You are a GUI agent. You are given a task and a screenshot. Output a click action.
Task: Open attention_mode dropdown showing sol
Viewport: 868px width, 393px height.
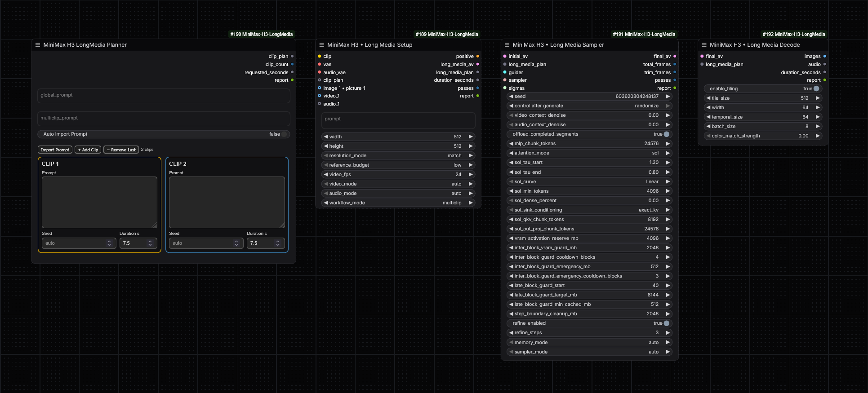[x=590, y=153]
